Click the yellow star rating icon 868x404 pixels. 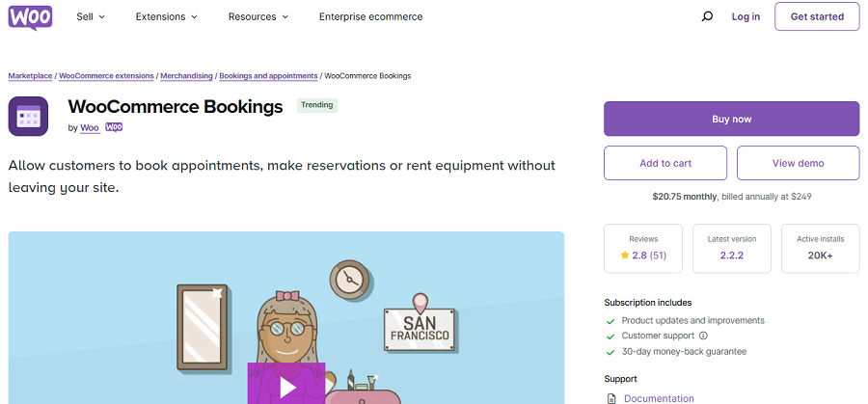click(625, 256)
